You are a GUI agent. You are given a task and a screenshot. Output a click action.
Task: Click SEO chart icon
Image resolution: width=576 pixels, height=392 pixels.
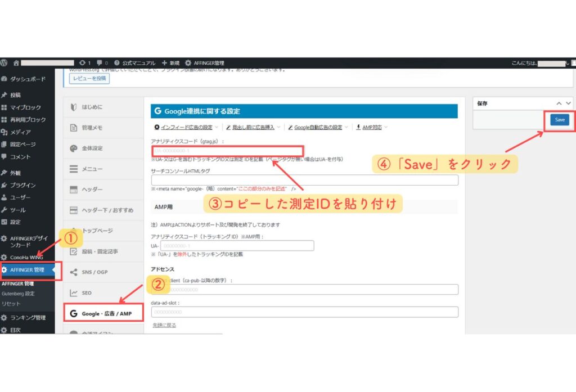(74, 293)
